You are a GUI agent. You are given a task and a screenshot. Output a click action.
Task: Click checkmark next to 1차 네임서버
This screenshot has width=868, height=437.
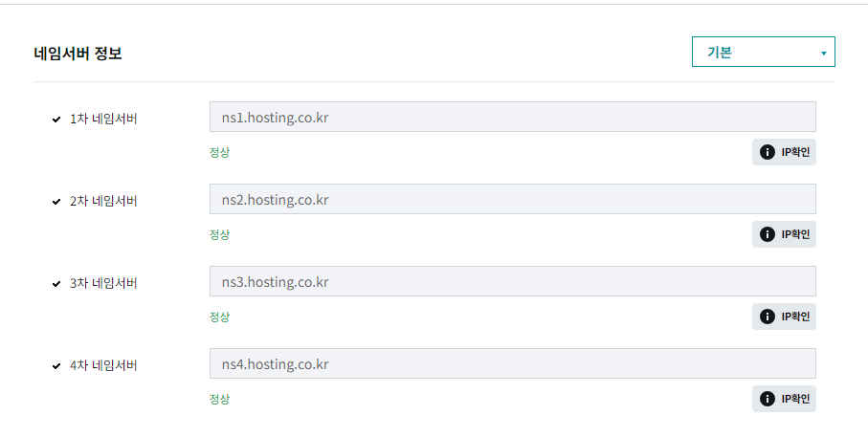tap(56, 120)
